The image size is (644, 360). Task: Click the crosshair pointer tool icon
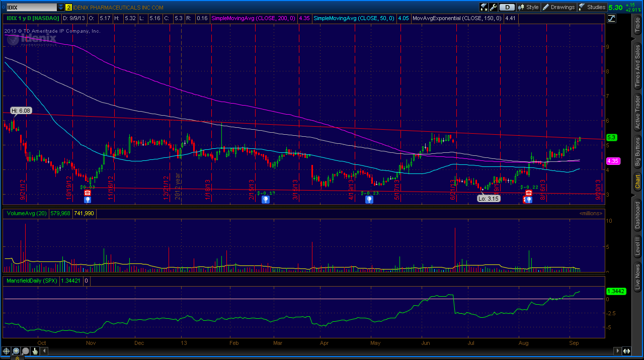(6, 351)
